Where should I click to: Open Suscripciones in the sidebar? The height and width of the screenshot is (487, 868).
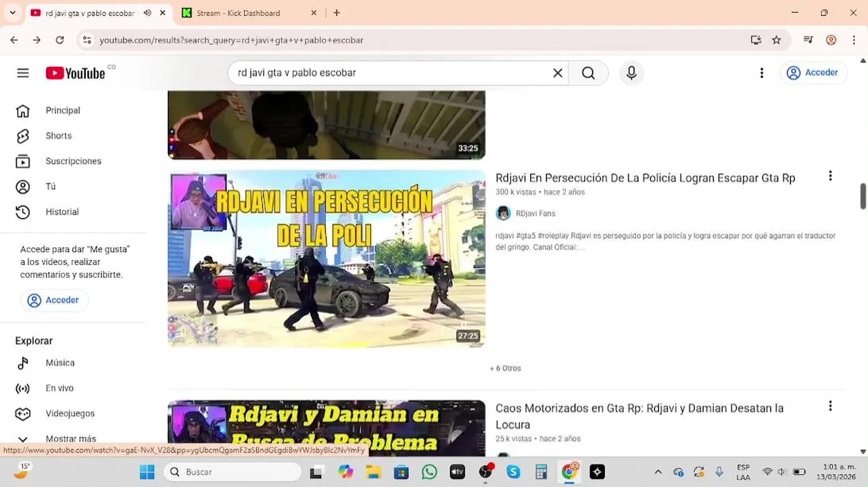pyautogui.click(x=73, y=161)
